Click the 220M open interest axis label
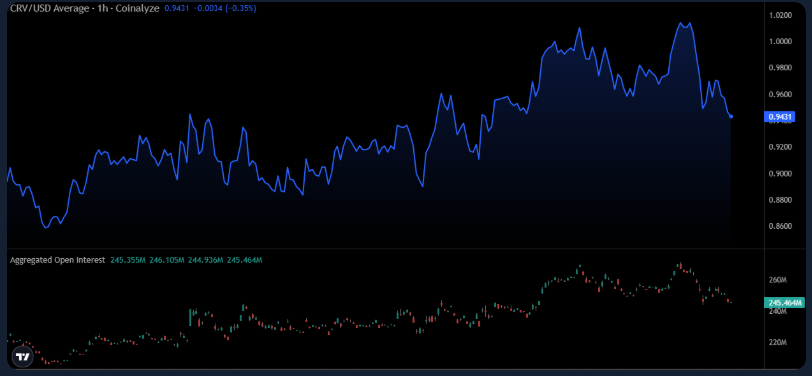This screenshot has width=812, height=376. [778, 343]
